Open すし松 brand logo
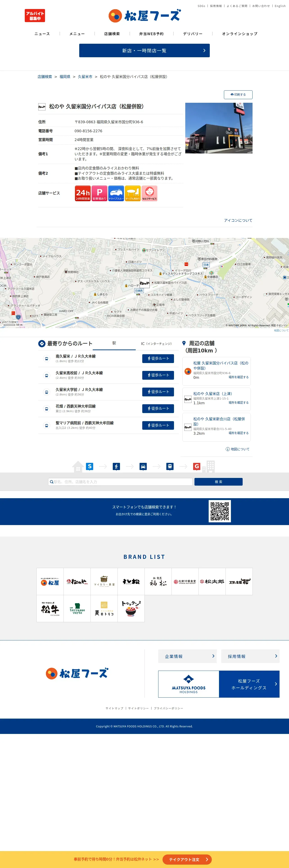The height and width of the screenshot is (868, 289). tap(131, 582)
